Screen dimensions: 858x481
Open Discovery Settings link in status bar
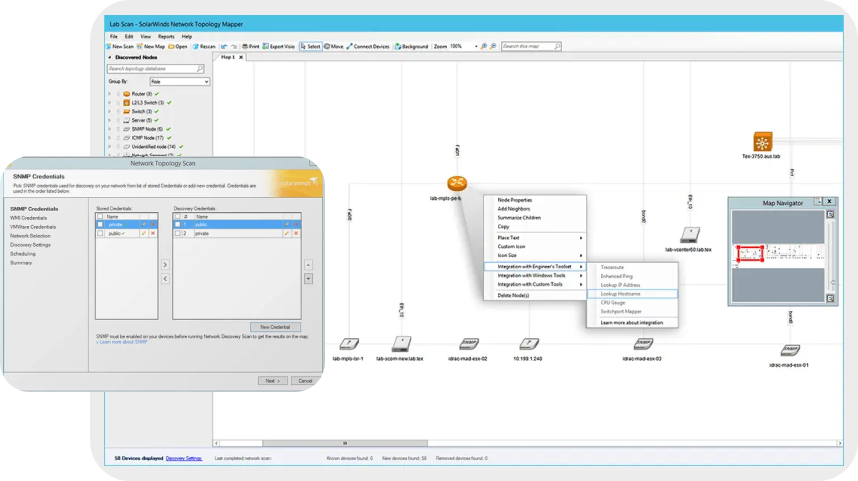184,458
